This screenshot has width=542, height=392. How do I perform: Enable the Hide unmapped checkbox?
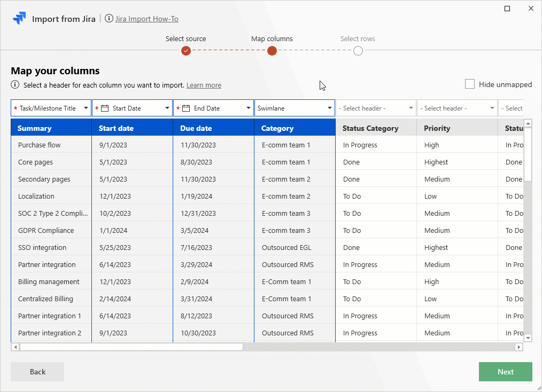pyautogui.click(x=469, y=84)
